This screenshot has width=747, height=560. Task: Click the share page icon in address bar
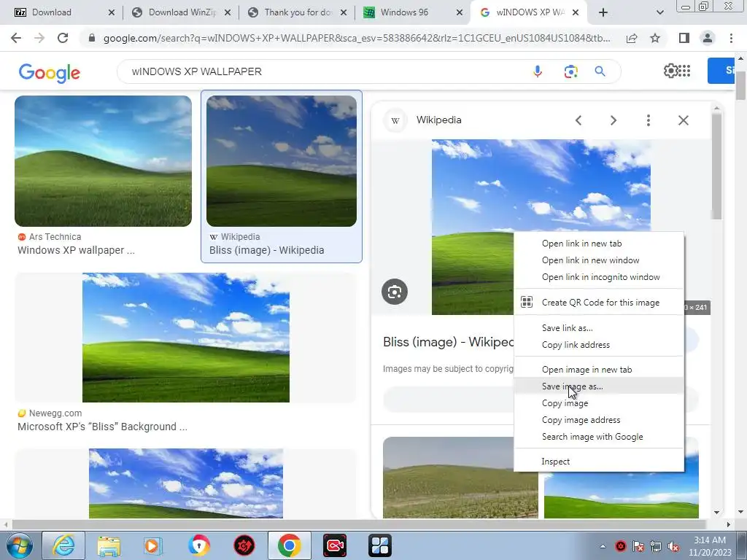coord(632,38)
